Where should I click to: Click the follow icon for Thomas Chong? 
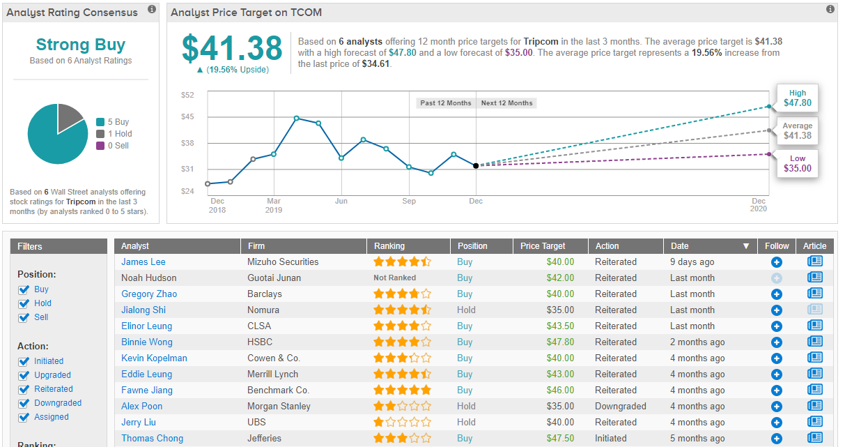[x=777, y=439]
